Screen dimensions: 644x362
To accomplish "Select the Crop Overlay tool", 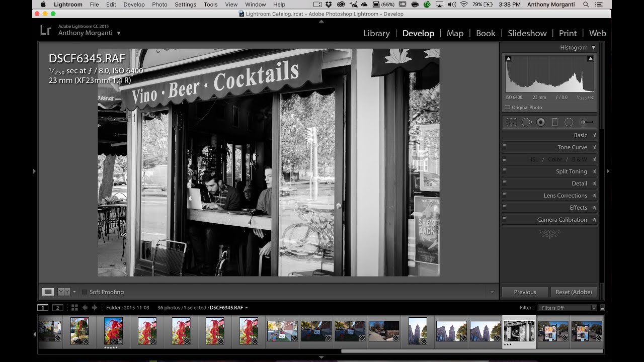I will point(511,122).
